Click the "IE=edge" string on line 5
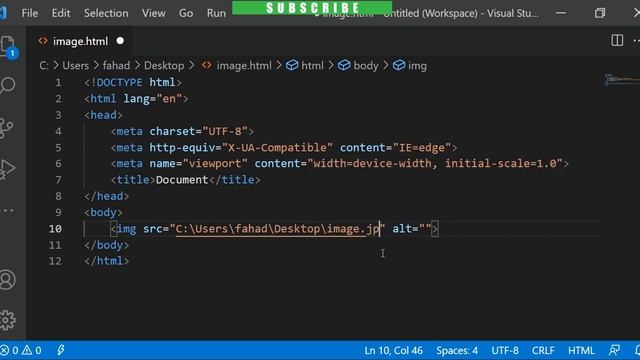 pos(422,147)
